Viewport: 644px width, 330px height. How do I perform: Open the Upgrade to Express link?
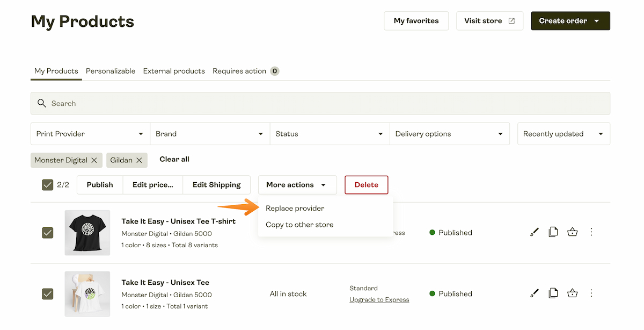coord(379,299)
